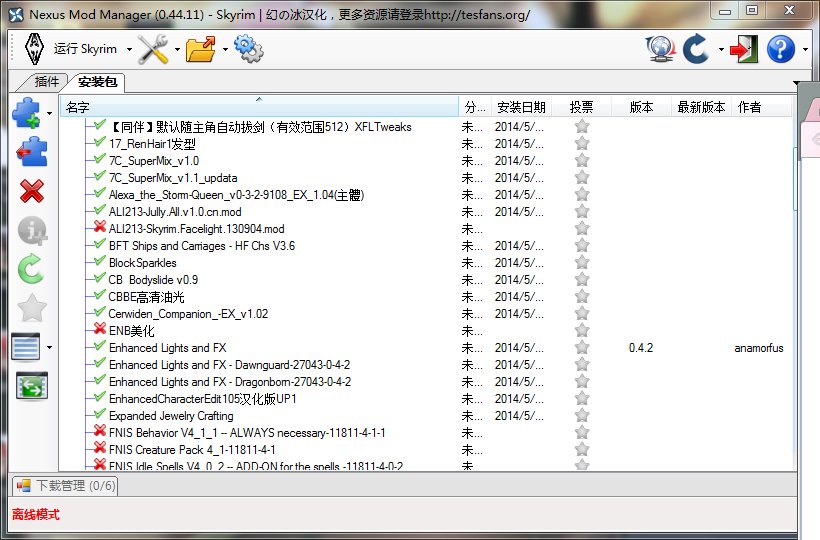The width and height of the screenshot is (820, 540).
Task: Open the dropdown arrow next to folder icon
Action: pyautogui.click(x=225, y=49)
